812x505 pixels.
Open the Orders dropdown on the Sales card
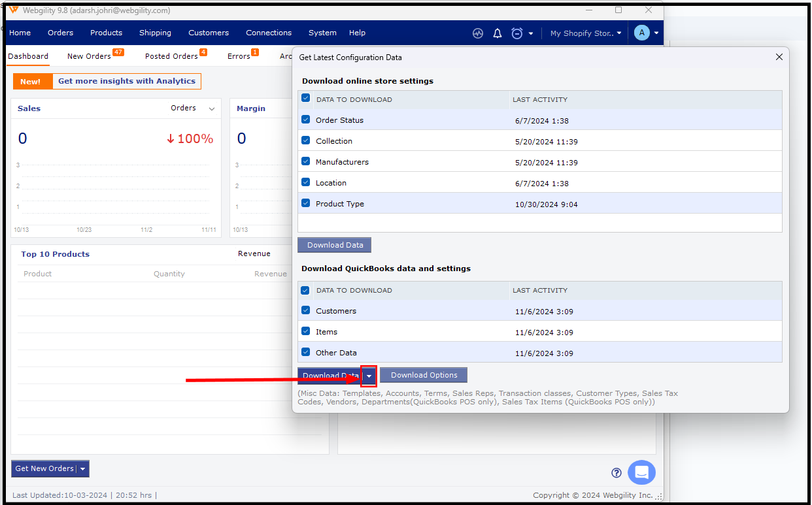(193, 108)
